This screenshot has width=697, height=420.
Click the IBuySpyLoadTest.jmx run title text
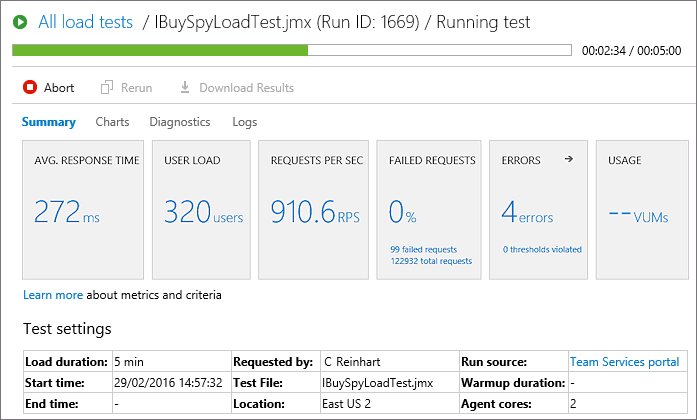pos(287,22)
